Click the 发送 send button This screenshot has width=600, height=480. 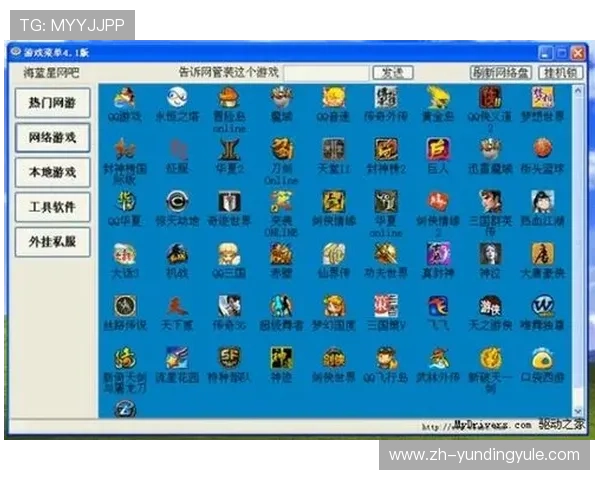pyautogui.click(x=393, y=73)
